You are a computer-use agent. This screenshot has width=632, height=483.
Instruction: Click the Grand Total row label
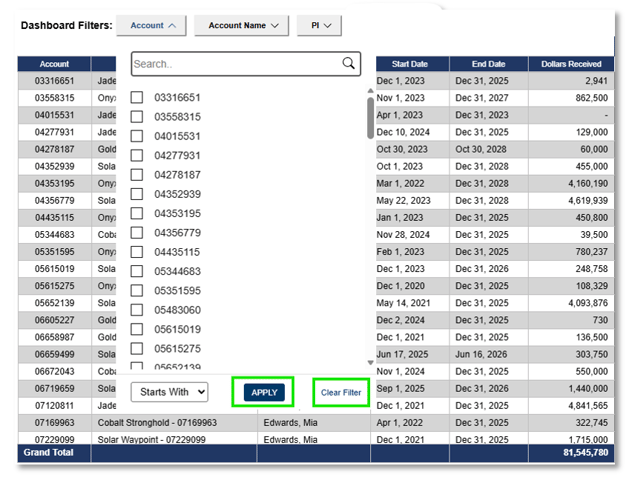click(x=48, y=452)
